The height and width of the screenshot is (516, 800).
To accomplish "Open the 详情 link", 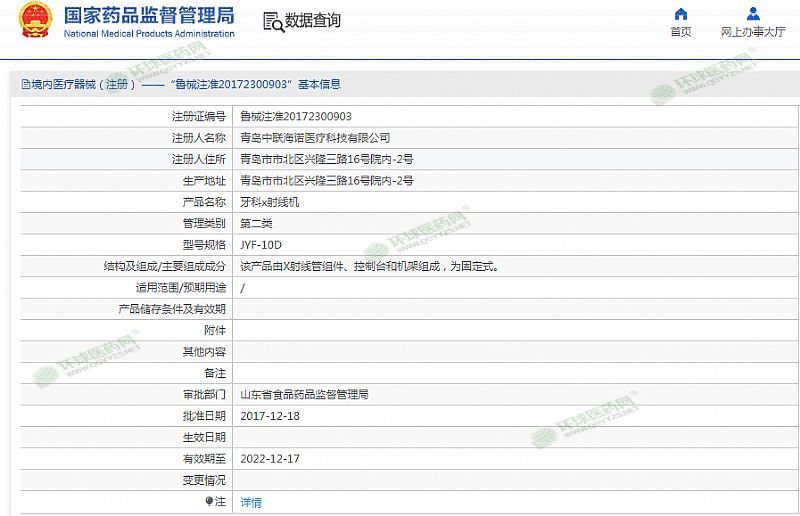I will coord(251,502).
